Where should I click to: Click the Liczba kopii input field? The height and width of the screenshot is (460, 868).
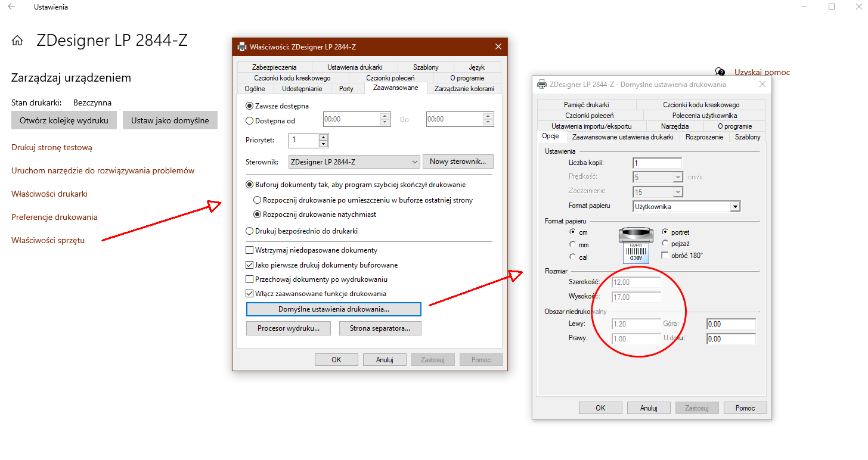click(x=656, y=163)
